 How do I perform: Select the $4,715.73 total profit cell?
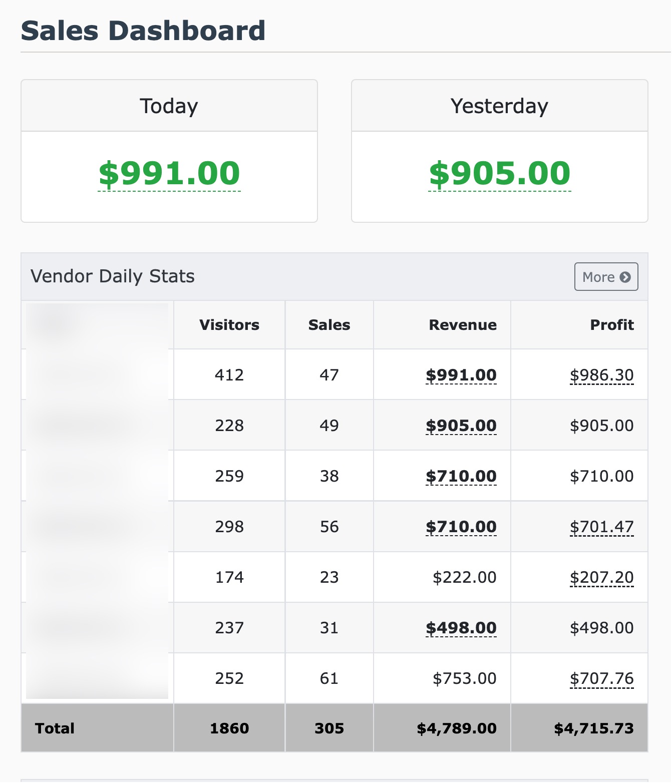(x=593, y=728)
